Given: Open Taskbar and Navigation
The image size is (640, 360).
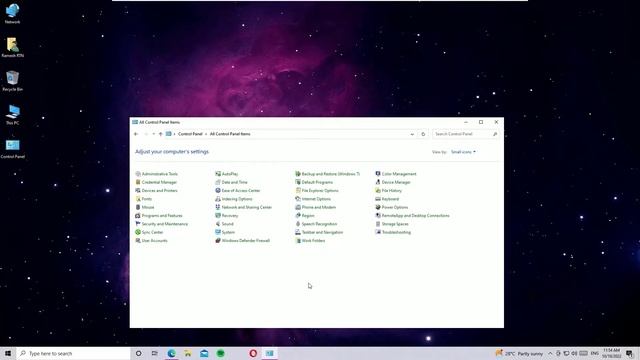Looking at the screenshot, I should click(x=319, y=232).
